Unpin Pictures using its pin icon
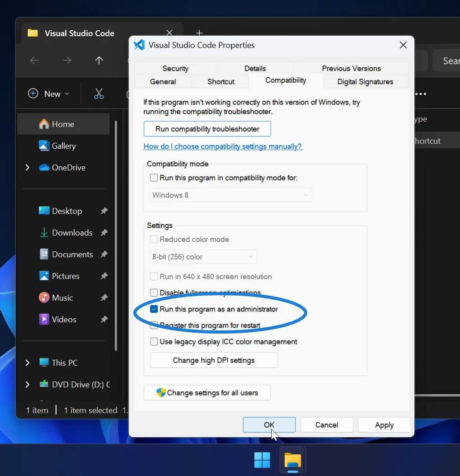Image resolution: width=460 pixels, height=476 pixels. [104, 276]
